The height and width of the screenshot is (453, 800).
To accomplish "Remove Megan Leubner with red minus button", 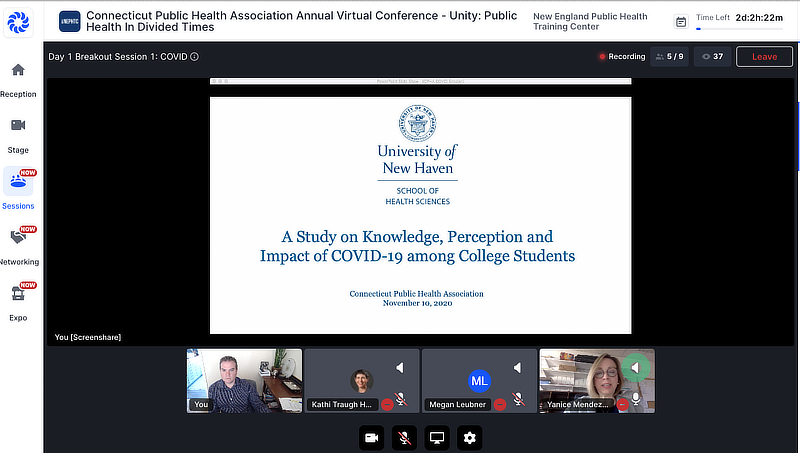I will (505, 405).
